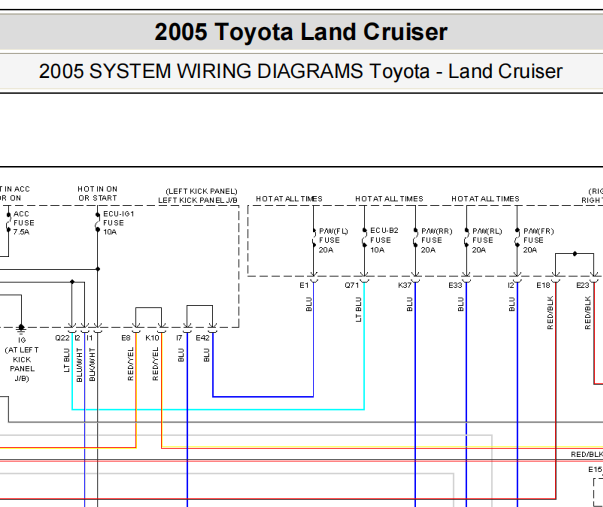Select the BLK/WHT wire color label
This screenshot has height=507, width=603.
click(92, 365)
